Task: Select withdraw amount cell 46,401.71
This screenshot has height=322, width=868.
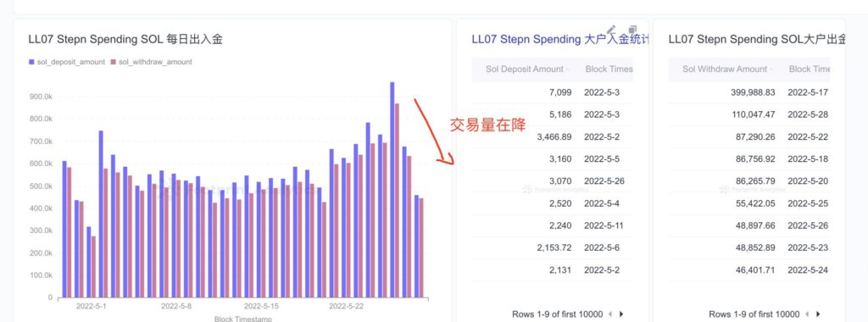Action: pos(755,270)
